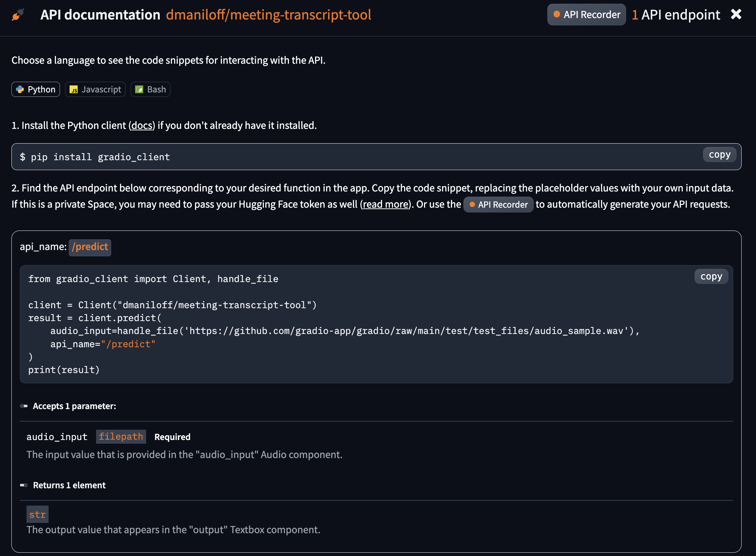Click the dmaniloff/meeting-transcript-tool title
This screenshot has width=756, height=556.
tap(268, 15)
